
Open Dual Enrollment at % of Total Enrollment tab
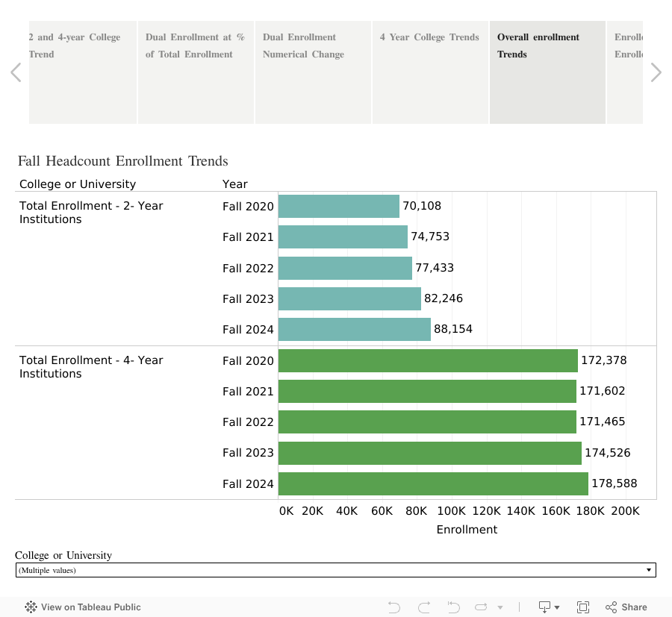coord(196,72)
